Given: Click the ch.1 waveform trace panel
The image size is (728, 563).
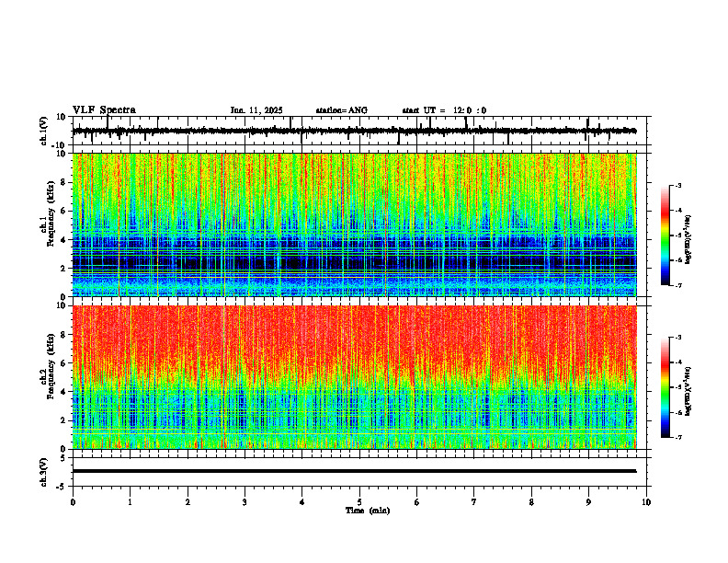Looking at the screenshot, I should [361, 131].
